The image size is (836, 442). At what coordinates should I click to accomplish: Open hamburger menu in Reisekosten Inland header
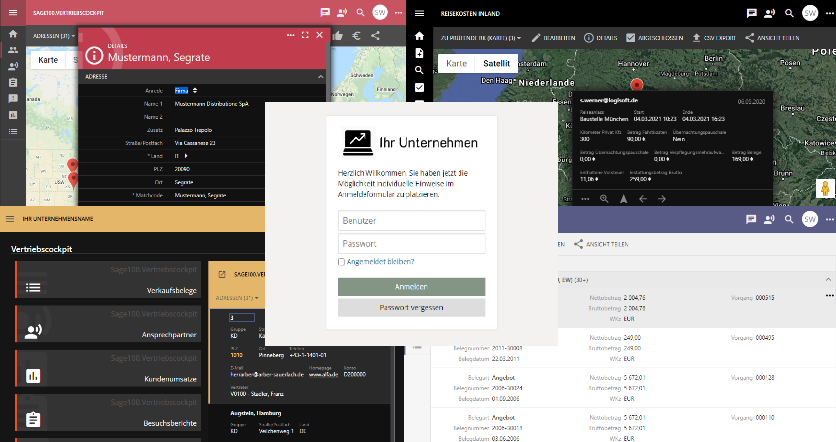coord(419,13)
